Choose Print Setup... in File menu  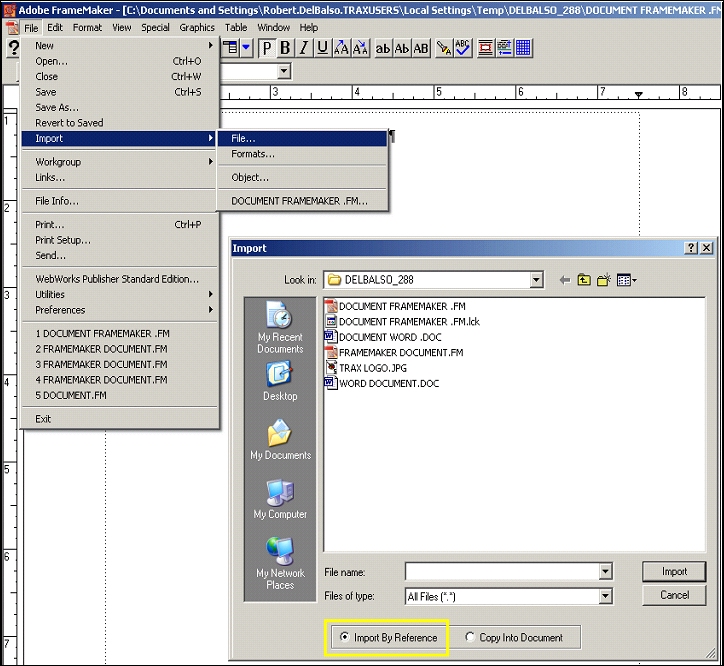pyautogui.click(x=120, y=240)
